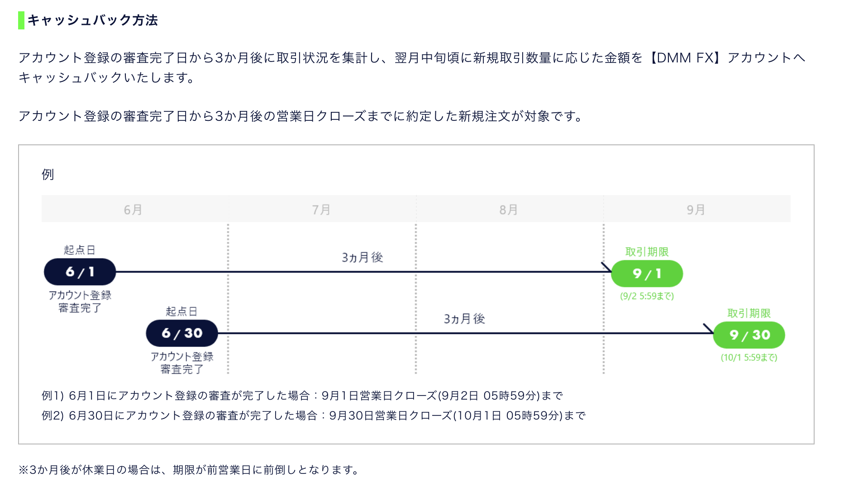The image size is (868, 487).
Task: Click the (9/2 5:59まで) note
Action: [x=647, y=296]
